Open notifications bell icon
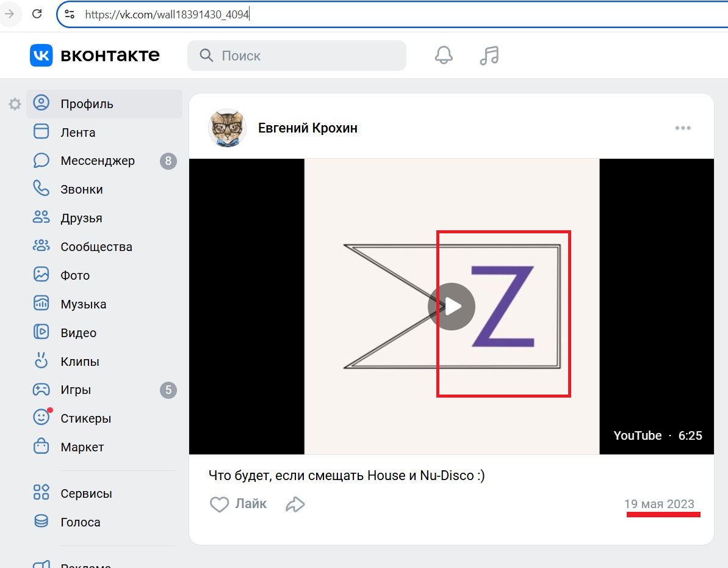This screenshot has width=728, height=568. click(x=444, y=56)
